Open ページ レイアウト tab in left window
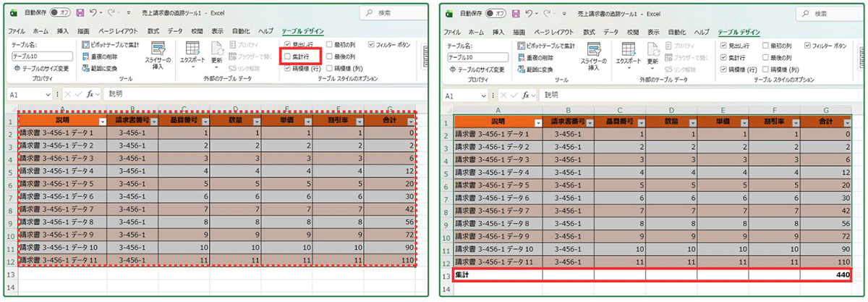Viewport: 868px width, 302px height. point(119,31)
